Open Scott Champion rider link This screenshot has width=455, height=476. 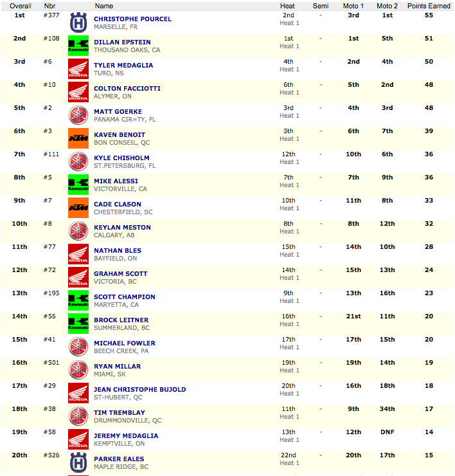[x=125, y=297]
